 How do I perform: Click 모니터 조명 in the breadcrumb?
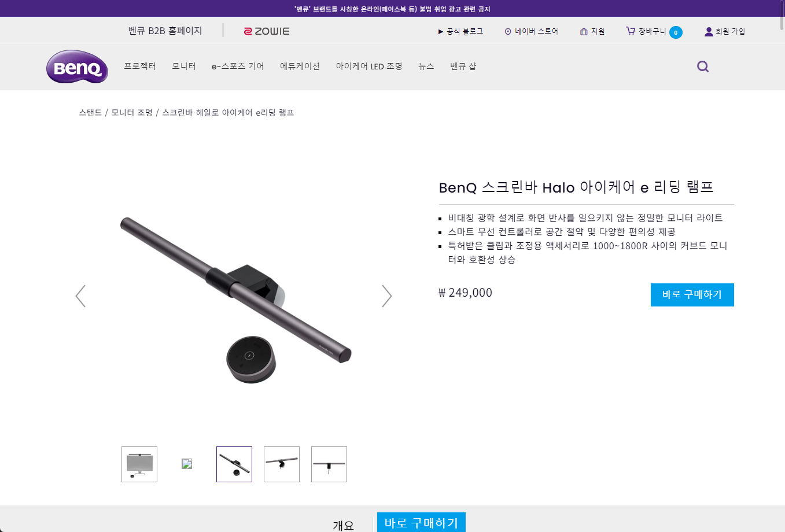[x=132, y=113]
